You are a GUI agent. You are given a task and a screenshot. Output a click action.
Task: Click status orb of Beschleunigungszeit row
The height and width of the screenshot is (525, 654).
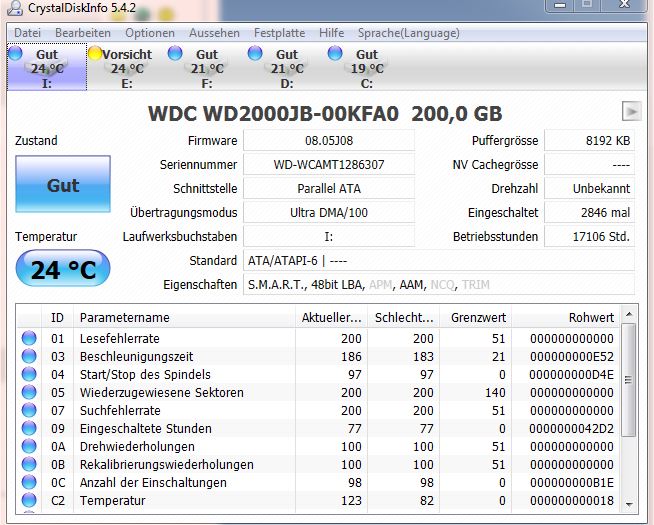[x=29, y=356]
